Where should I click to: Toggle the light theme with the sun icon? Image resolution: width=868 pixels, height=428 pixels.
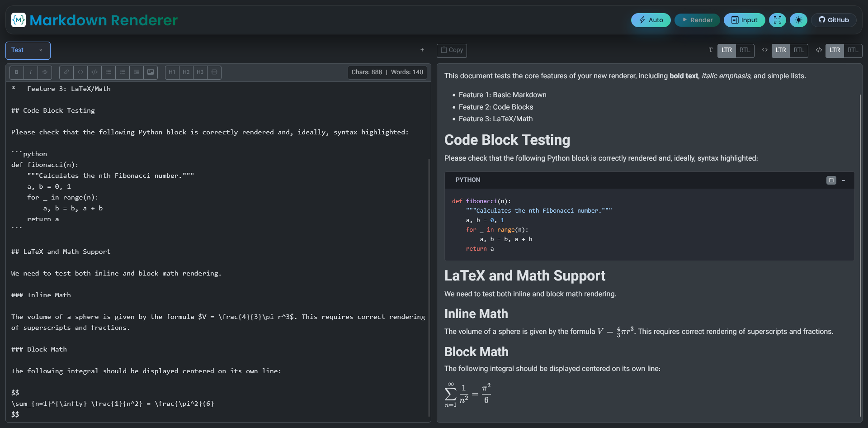click(798, 20)
